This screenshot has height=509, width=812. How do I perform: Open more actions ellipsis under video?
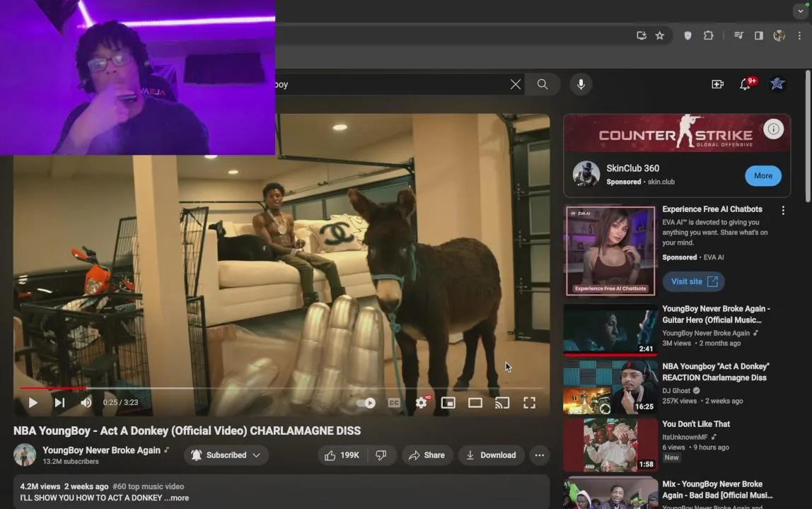click(x=539, y=455)
